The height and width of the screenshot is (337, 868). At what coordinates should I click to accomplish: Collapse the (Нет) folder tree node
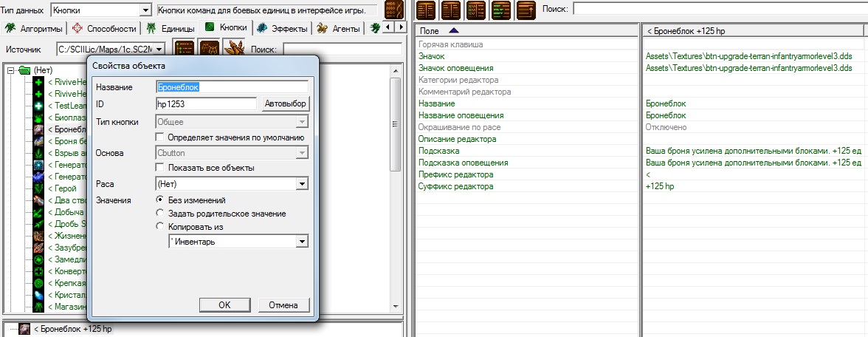[x=10, y=70]
